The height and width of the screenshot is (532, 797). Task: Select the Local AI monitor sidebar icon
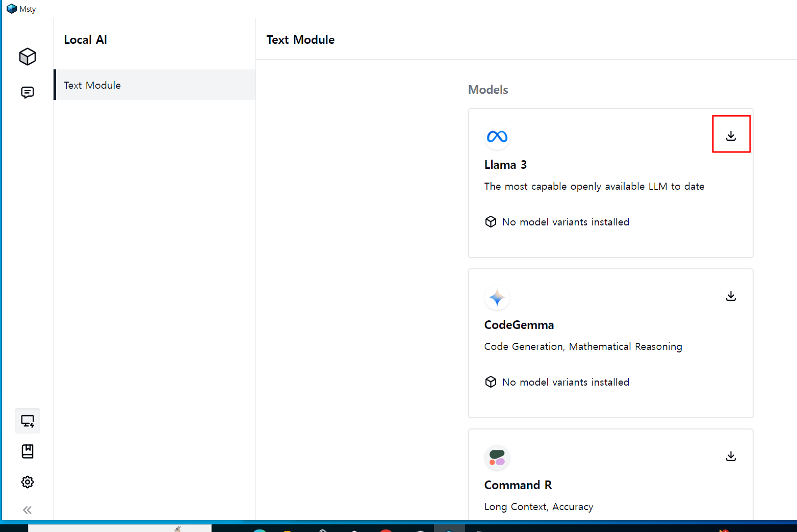28,421
